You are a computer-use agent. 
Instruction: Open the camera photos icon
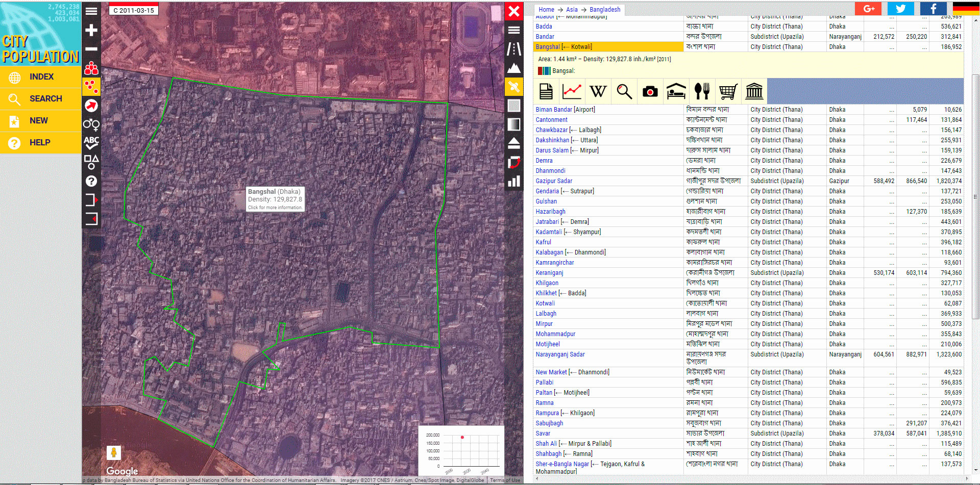coord(650,92)
